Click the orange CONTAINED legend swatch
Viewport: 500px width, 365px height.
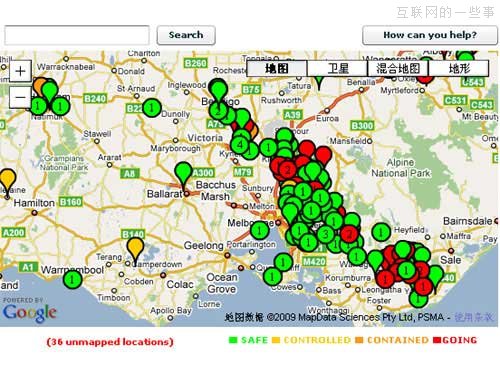coord(359,340)
